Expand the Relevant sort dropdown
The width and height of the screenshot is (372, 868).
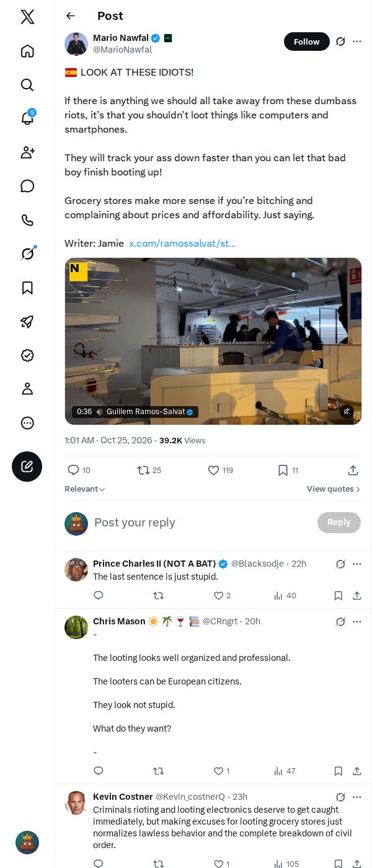pyautogui.click(x=85, y=489)
